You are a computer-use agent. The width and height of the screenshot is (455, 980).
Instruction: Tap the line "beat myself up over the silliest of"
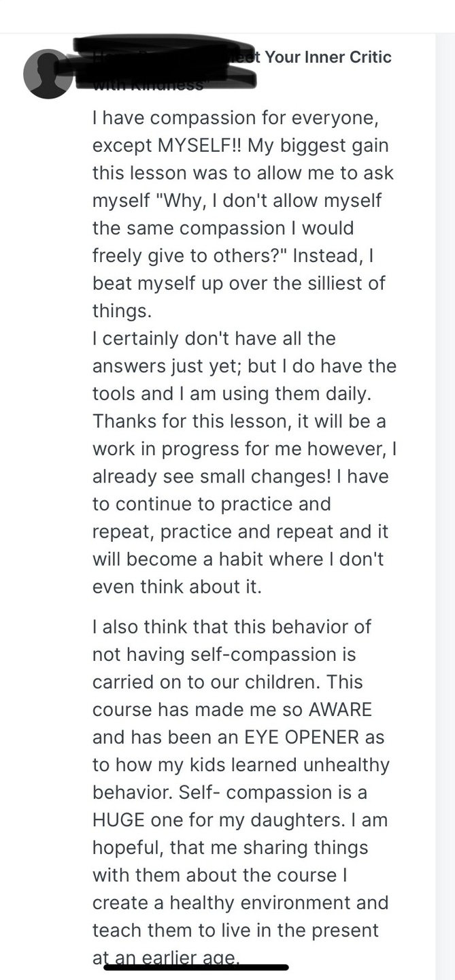point(239,283)
